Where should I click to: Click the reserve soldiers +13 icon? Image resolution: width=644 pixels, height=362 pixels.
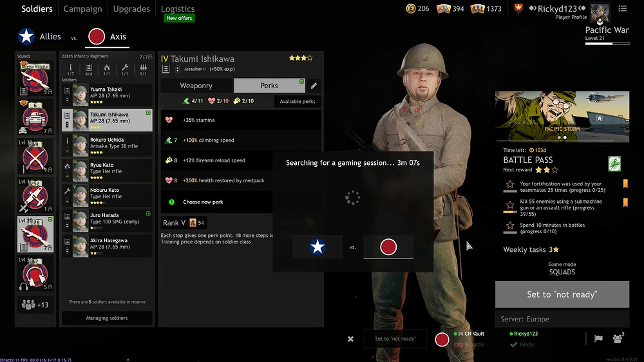point(35,305)
